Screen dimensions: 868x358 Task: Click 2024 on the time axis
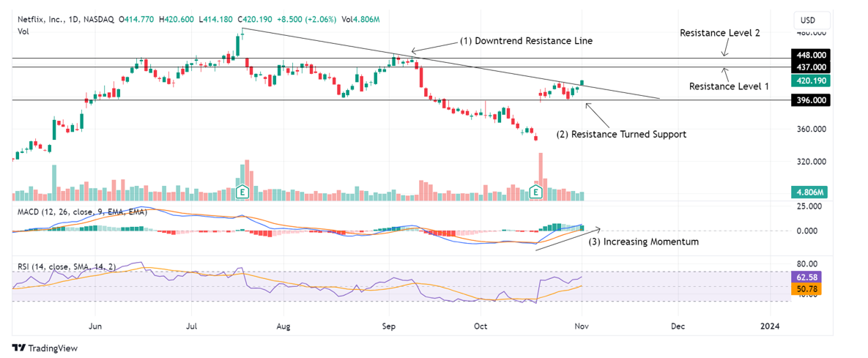tap(769, 327)
